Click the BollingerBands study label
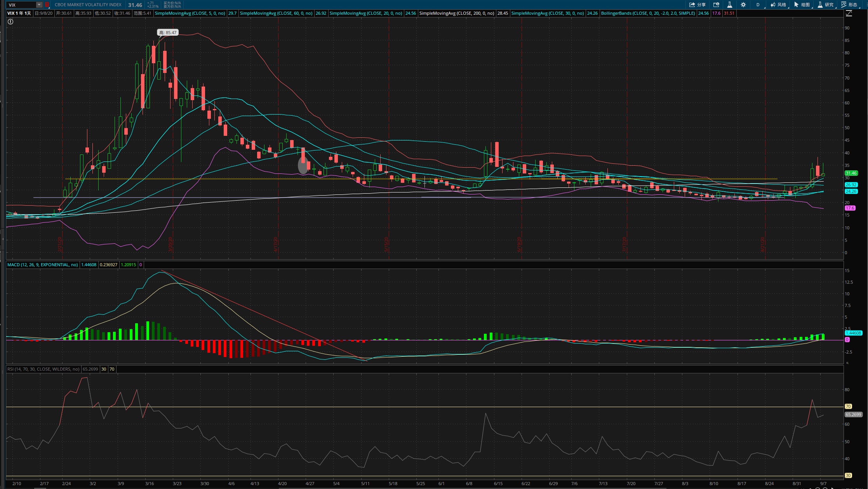The image size is (868, 489). [648, 13]
